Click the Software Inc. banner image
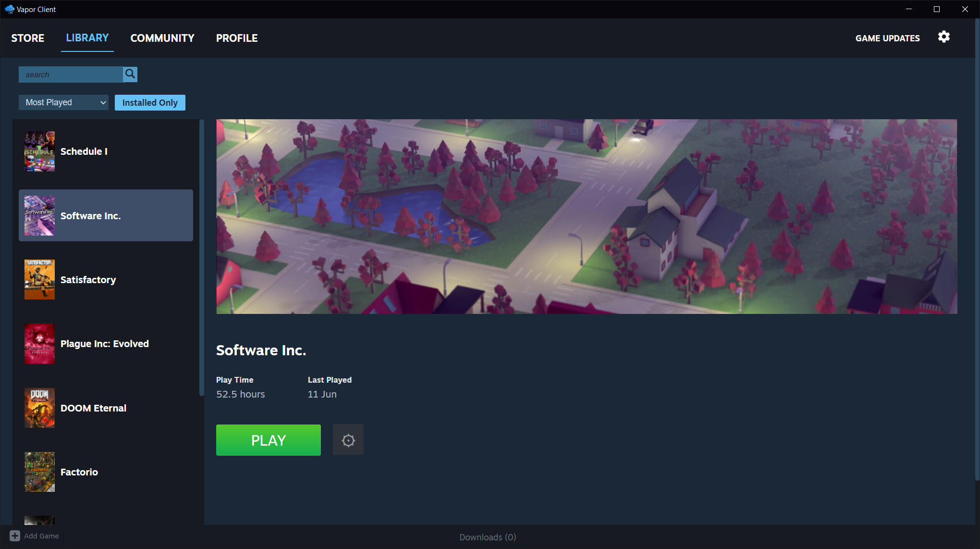Screen dimensions: 980x549 coord(587,216)
